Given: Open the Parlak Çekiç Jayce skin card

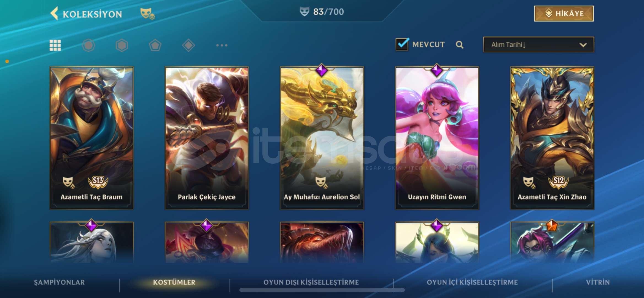Looking at the screenshot, I should (207, 138).
